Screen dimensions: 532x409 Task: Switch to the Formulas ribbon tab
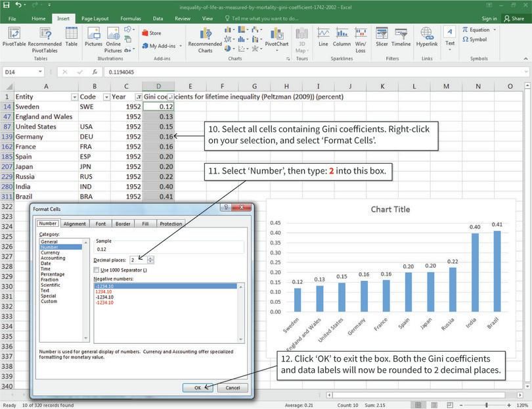(x=131, y=18)
